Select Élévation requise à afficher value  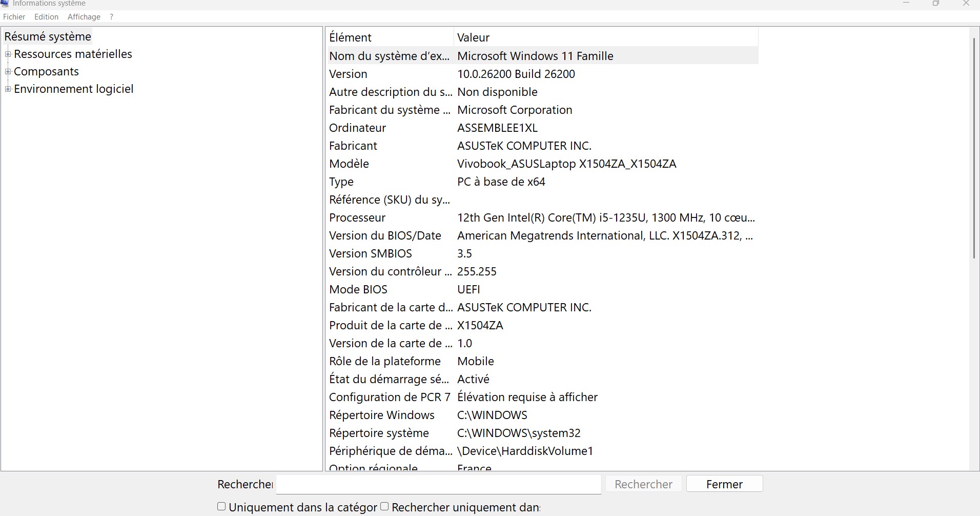(x=527, y=397)
